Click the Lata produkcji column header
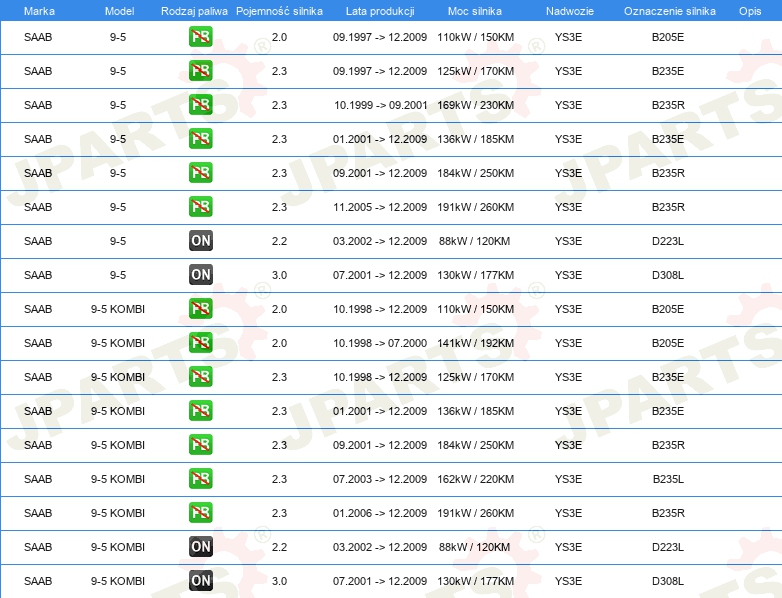The image size is (782, 598). [x=380, y=11]
